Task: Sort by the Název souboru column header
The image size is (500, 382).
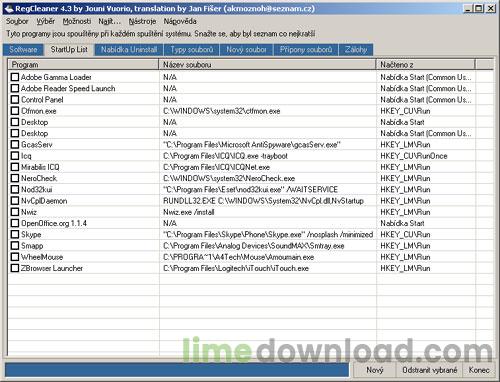Action: point(268,64)
